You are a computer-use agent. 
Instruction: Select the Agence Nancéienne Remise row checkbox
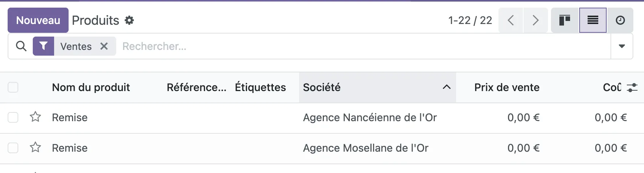coord(13,117)
